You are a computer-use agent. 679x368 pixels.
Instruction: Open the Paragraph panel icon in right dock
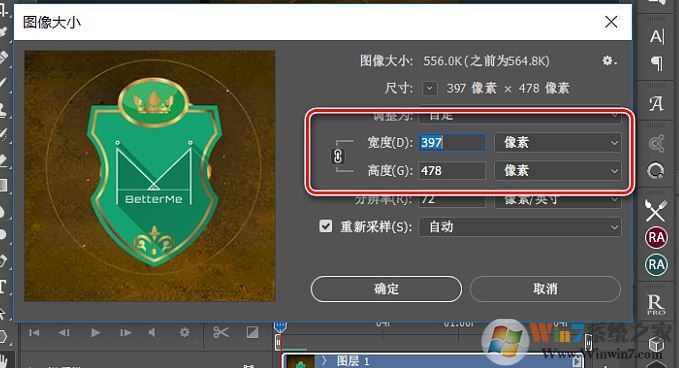656,64
